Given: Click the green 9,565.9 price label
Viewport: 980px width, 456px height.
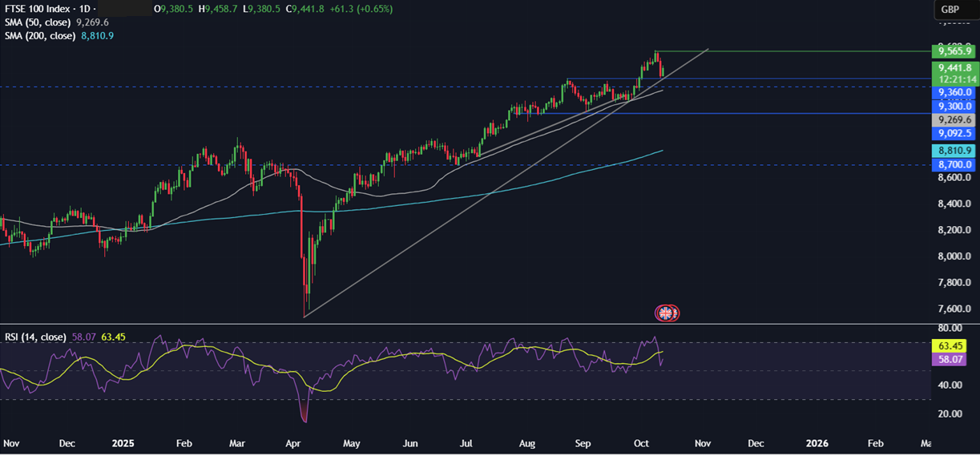Looking at the screenshot, I should [x=951, y=51].
